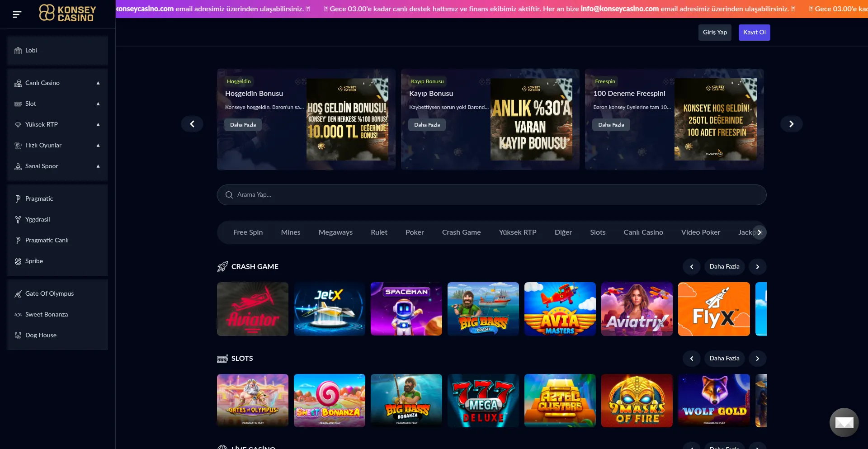Expand the Canlı Casino sidebar section
The image size is (868, 449).
[x=98, y=83]
